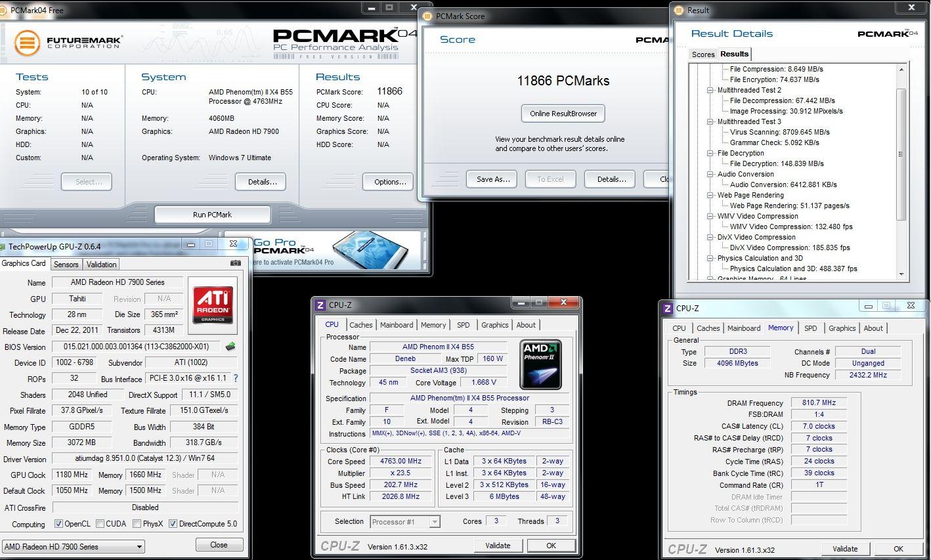This screenshot has height=560, width=931.
Task: Click the PCMark Score window title icon
Action: click(x=429, y=16)
